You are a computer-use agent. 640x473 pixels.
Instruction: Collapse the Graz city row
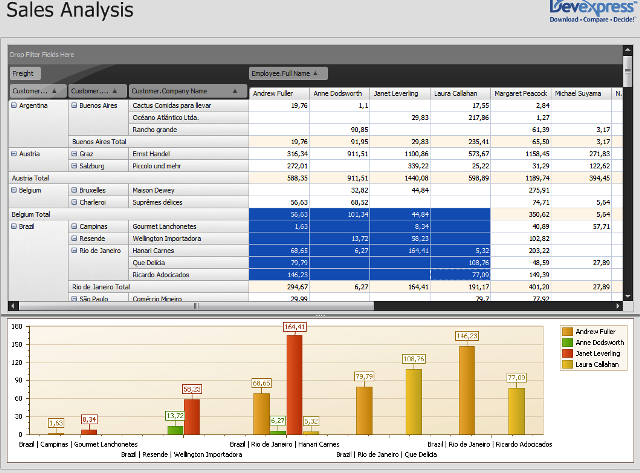[x=74, y=154]
